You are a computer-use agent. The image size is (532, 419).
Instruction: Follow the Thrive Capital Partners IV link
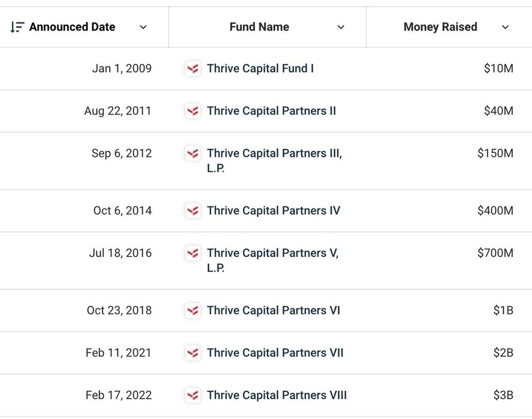(273, 211)
